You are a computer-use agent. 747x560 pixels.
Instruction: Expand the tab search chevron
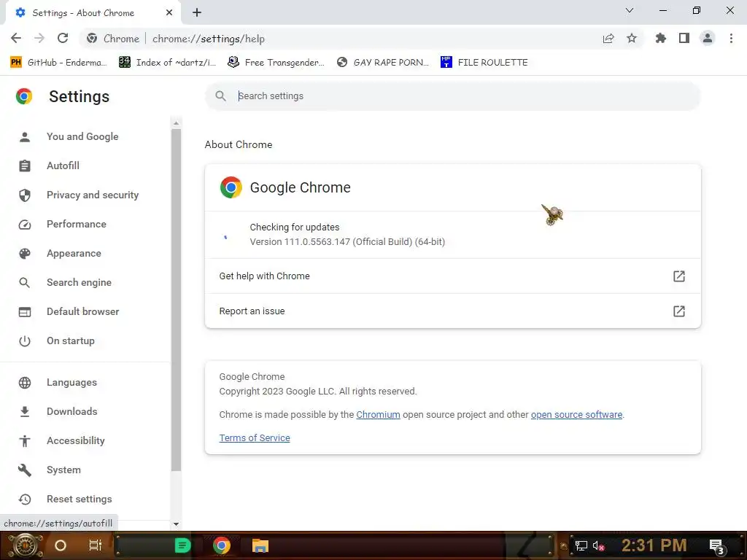tap(630, 10)
